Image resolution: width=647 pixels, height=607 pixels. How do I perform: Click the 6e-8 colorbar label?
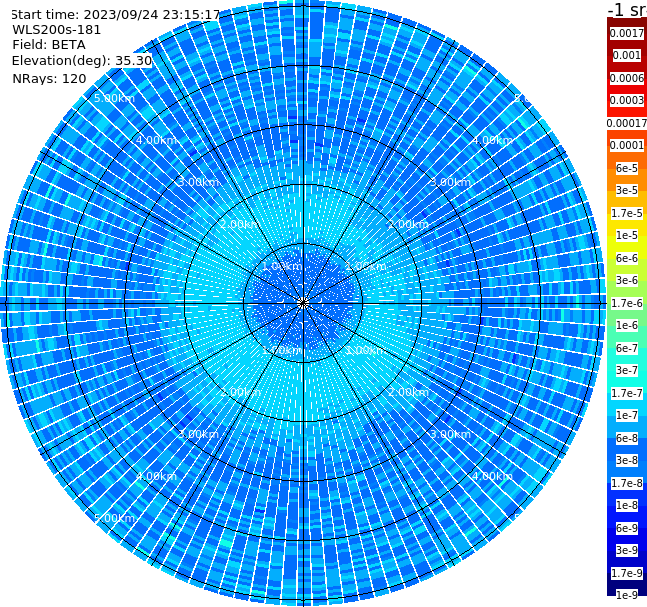(627, 438)
